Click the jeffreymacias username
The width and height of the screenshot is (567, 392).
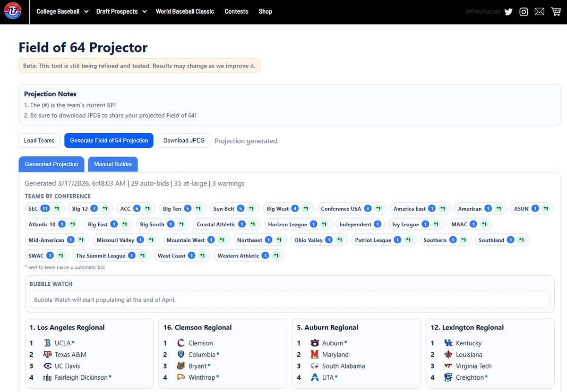tap(482, 12)
